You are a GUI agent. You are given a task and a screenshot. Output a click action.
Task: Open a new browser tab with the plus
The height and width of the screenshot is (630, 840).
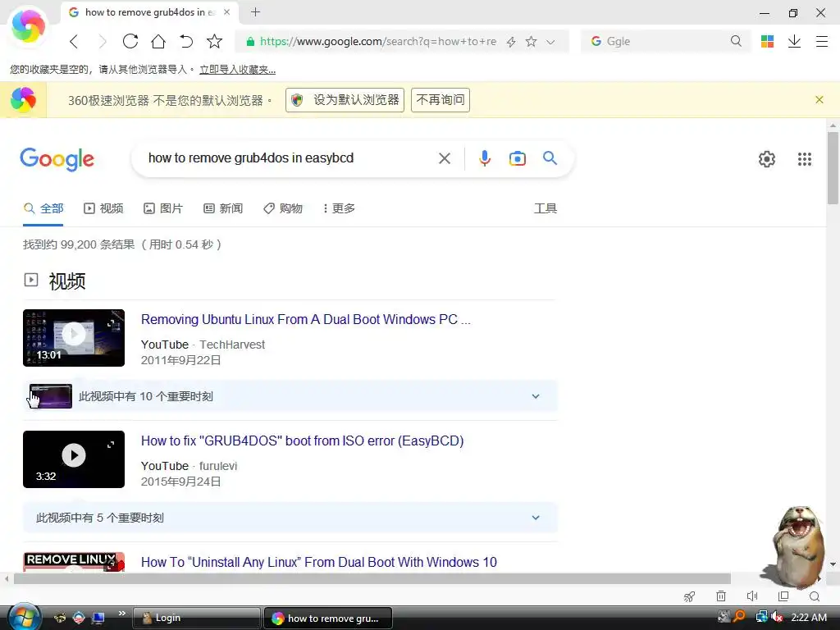[x=256, y=11]
